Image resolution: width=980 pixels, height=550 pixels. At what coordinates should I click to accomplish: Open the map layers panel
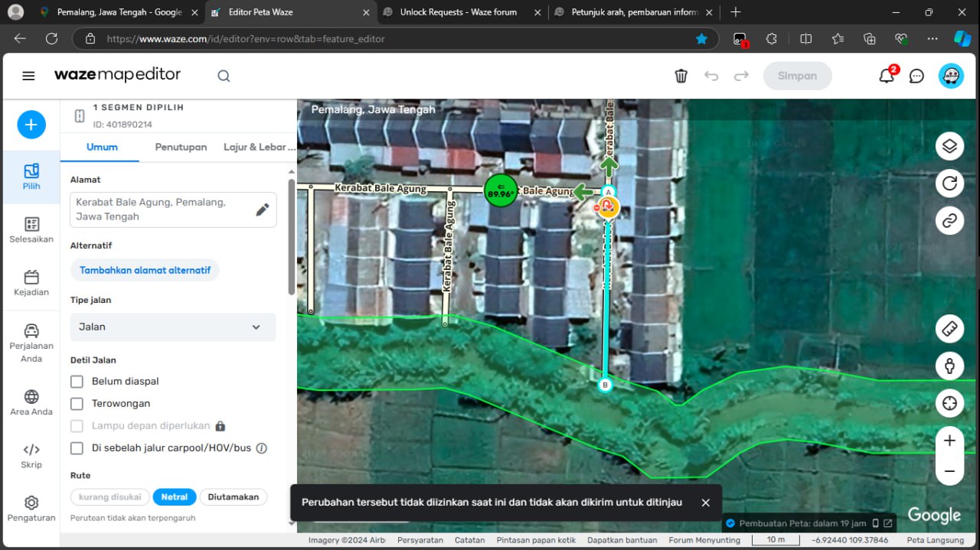click(949, 146)
